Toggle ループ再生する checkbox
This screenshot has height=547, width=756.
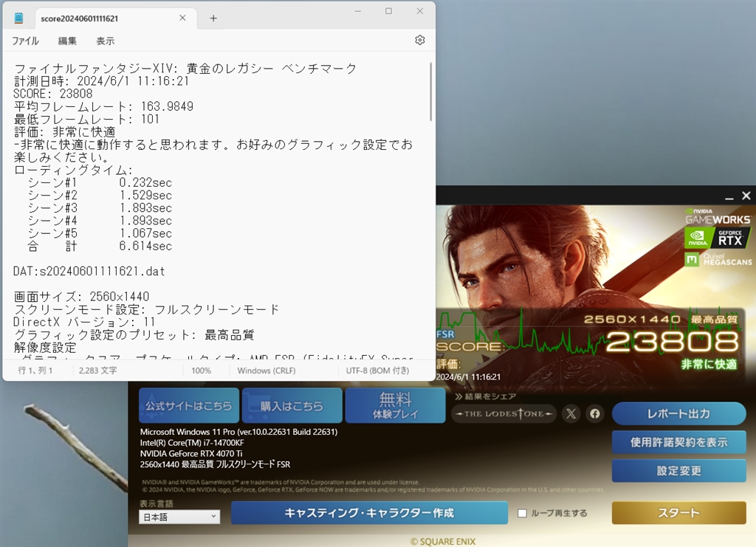point(522,513)
